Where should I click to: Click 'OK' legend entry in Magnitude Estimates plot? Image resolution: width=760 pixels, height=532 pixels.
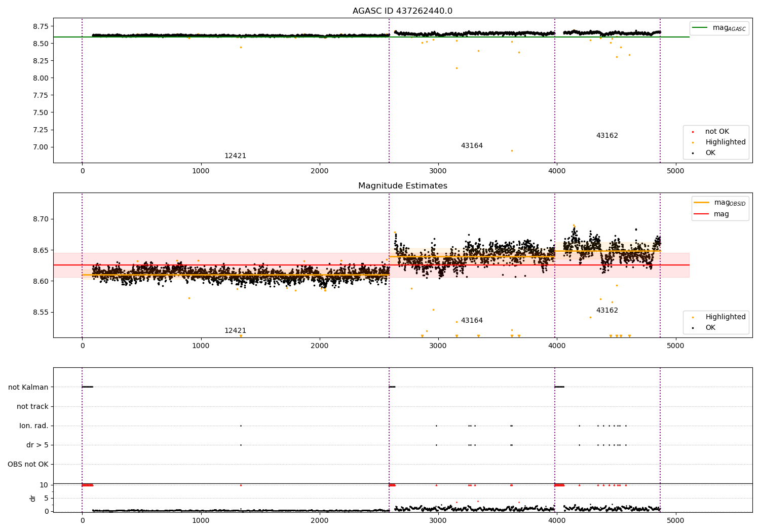(x=710, y=328)
